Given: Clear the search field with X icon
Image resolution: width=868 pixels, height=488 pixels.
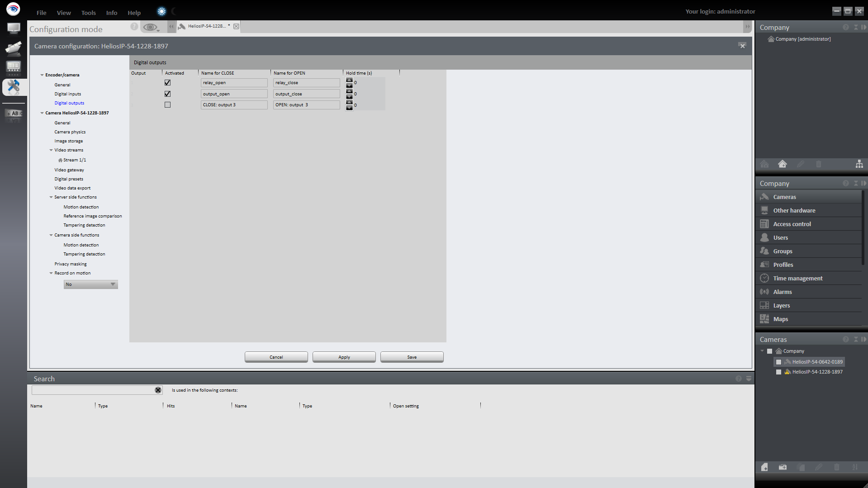Looking at the screenshot, I should click(158, 390).
